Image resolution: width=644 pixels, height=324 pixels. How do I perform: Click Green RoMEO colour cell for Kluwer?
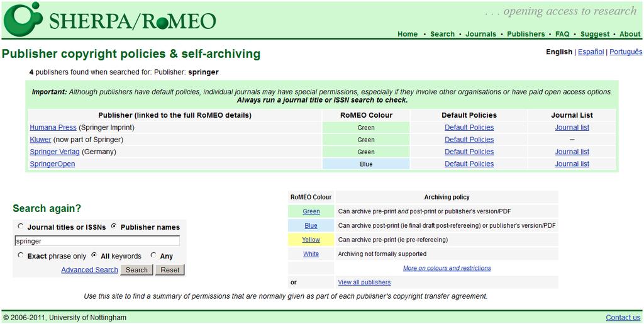(366, 140)
